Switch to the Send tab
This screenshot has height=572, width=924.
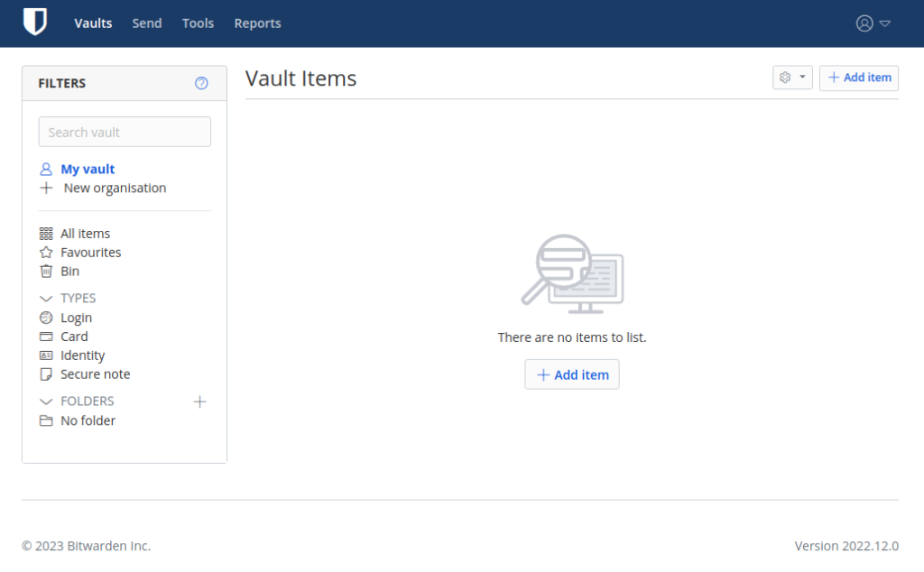coord(147,23)
